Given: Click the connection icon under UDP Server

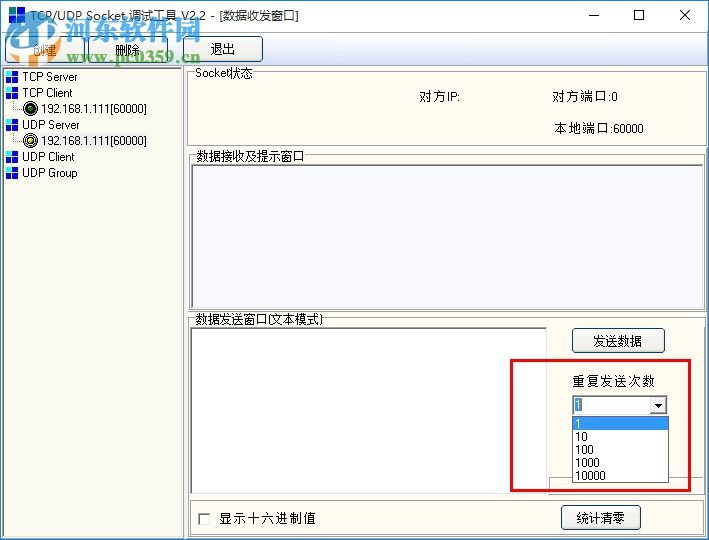Looking at the screenshot, I should (x=30, y=141).
